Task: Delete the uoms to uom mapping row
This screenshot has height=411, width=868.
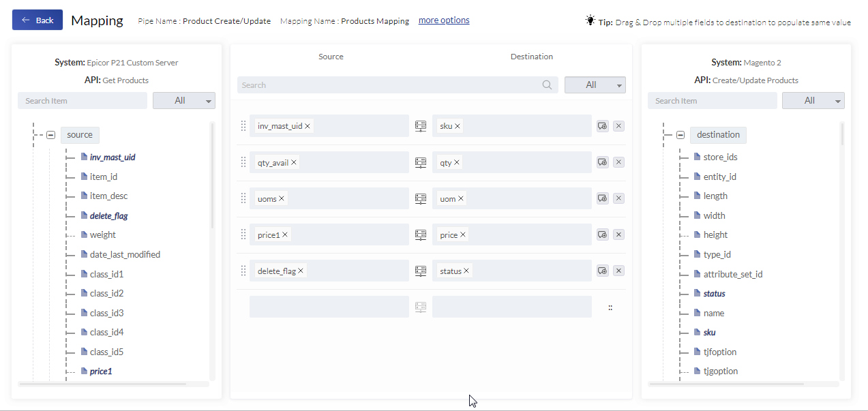Action: pos(618,198)
